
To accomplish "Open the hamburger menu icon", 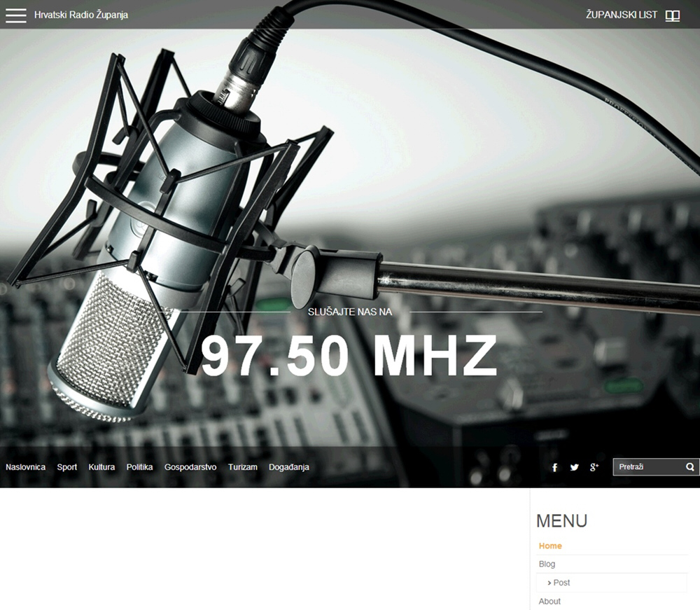I will click(x=15, y=15).
